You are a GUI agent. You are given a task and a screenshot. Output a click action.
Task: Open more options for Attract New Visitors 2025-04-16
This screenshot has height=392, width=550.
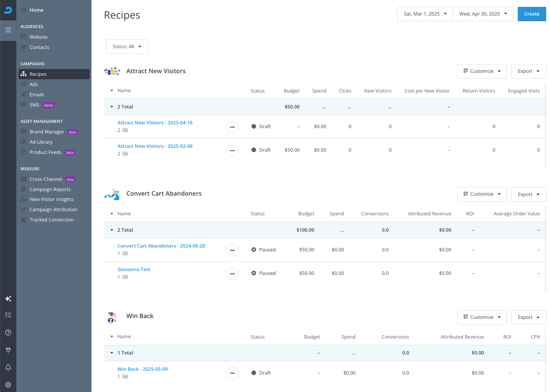click(x=232, y=127)
